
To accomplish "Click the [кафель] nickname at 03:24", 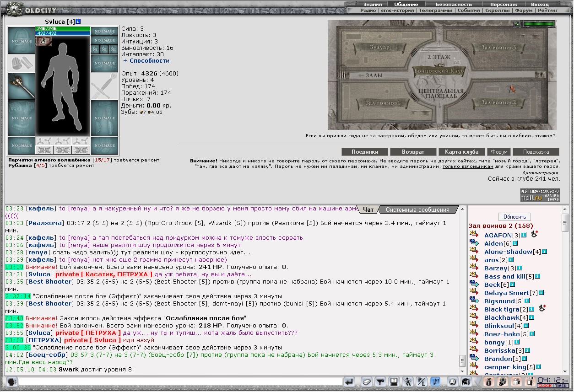I will click(x=42, y=237).
